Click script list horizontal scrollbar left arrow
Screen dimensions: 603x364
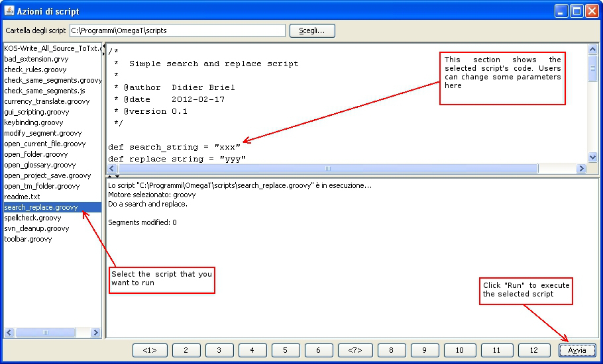coord(9,333)
